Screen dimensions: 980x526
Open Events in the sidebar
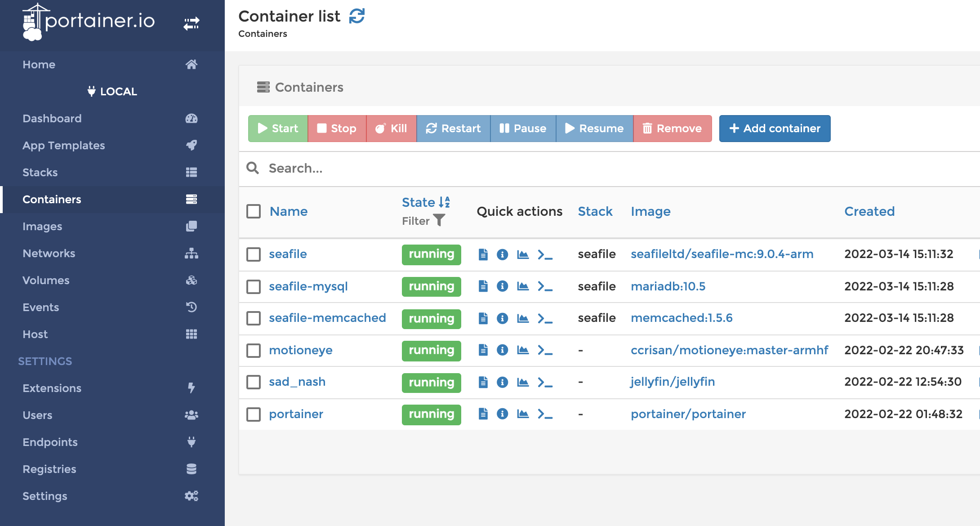(x=112, y=307)
